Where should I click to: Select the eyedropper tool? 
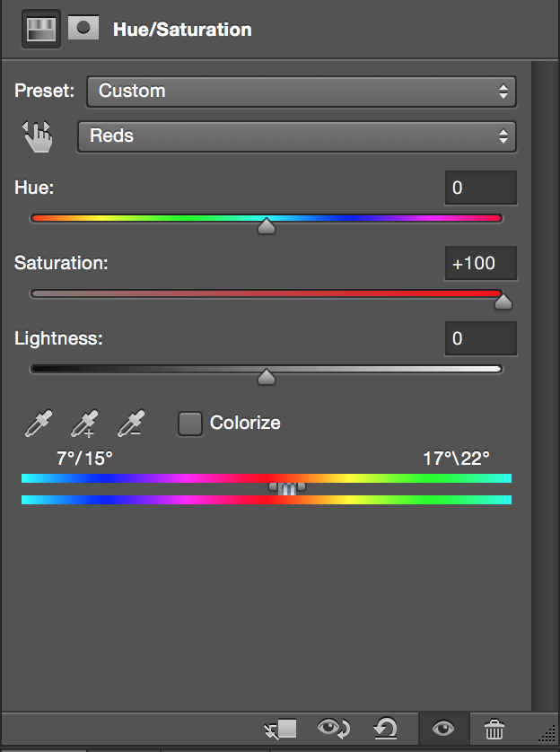[39, 423]
